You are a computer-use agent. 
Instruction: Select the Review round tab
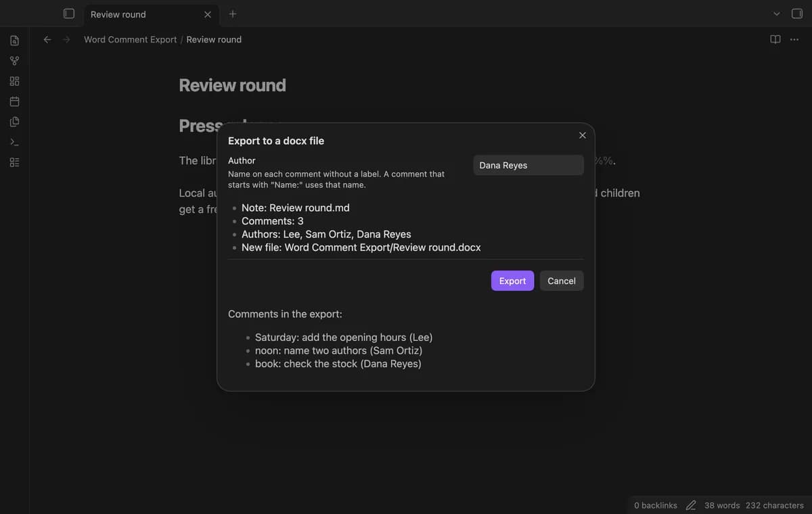(x=150, y=14)
